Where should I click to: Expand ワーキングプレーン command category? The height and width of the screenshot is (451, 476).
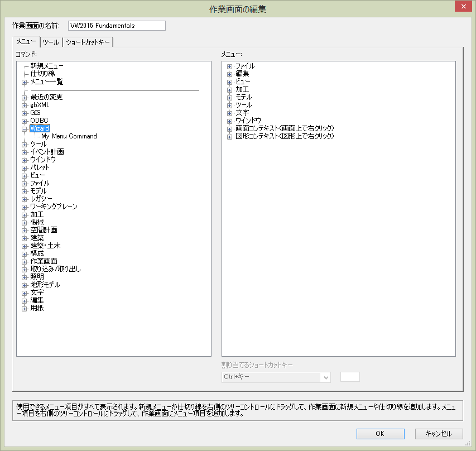pyautogui.click(x=25, y=207)
